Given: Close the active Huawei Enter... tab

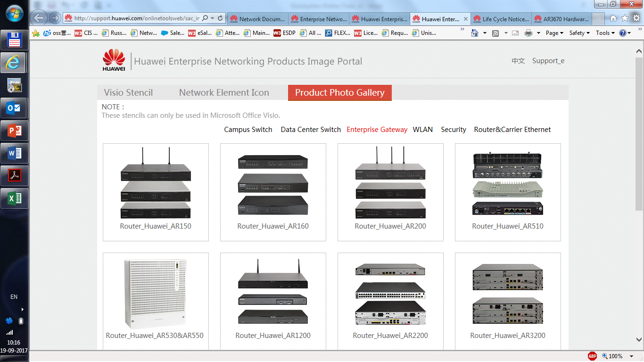Looking at the screenshot, I should coord(465,19).
